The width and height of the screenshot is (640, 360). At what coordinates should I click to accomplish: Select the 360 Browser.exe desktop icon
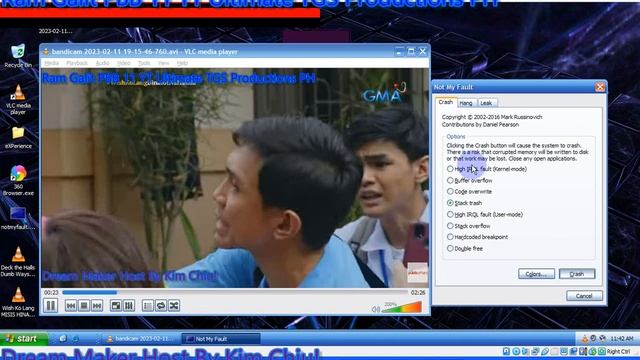pos(18,180)
